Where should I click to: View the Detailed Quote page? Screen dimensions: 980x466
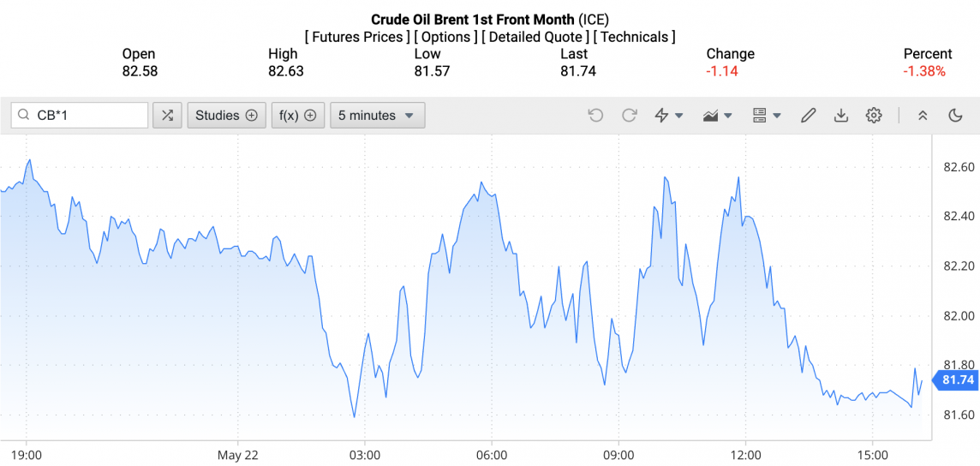click(535, 37)
